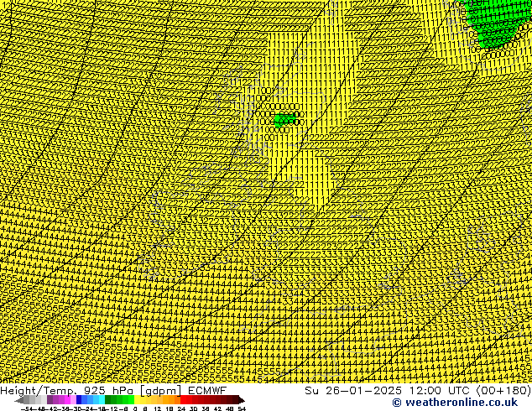Select the blue segment of the color bar
Viewport: 532px width, 411px height.
click(x=84, y=400)
